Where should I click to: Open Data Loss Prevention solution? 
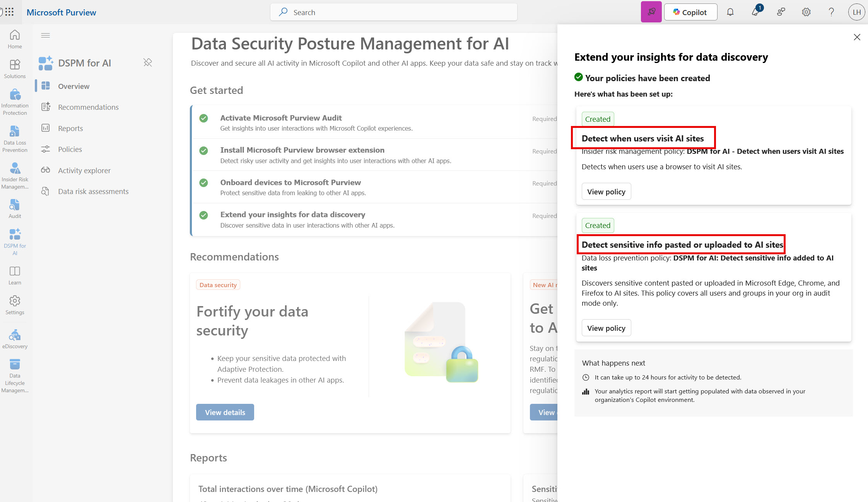pyautogui.click(x=15, y=139)
